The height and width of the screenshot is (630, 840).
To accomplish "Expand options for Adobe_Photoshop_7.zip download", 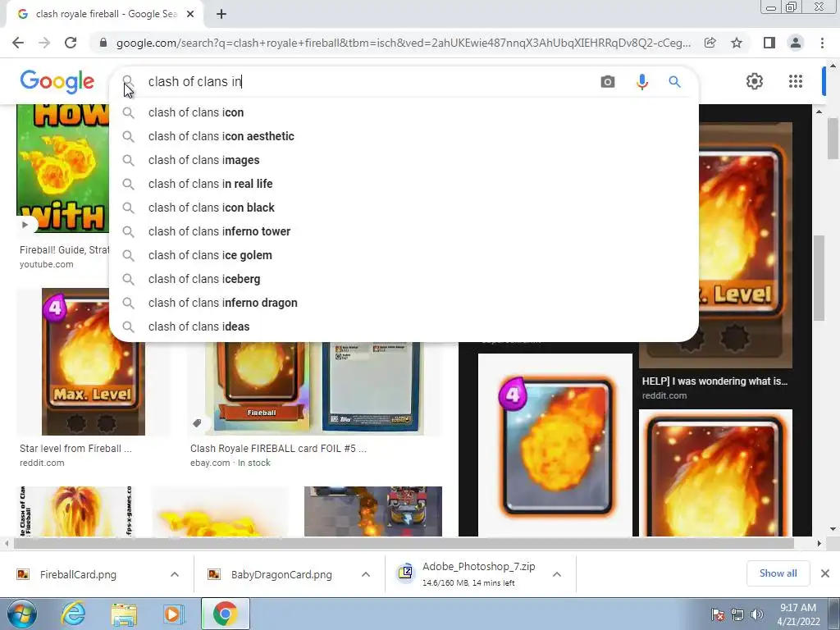I will [x=557, y=574].
